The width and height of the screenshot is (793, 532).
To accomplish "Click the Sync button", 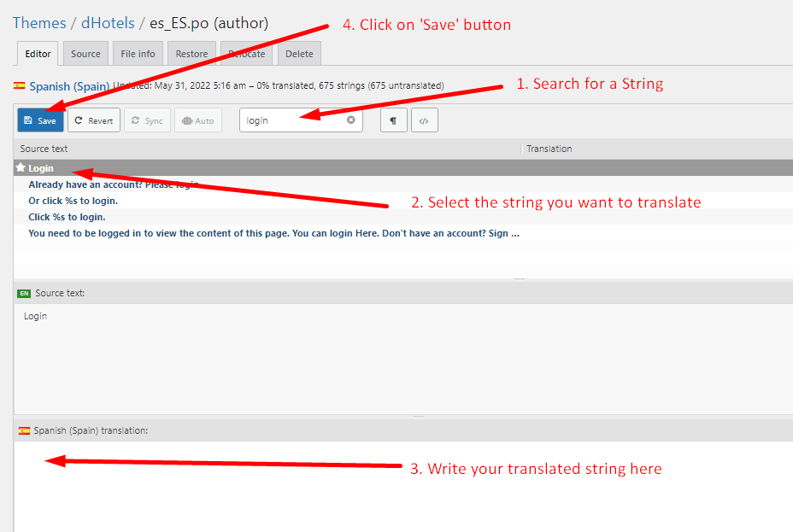I will pos(147,120).
